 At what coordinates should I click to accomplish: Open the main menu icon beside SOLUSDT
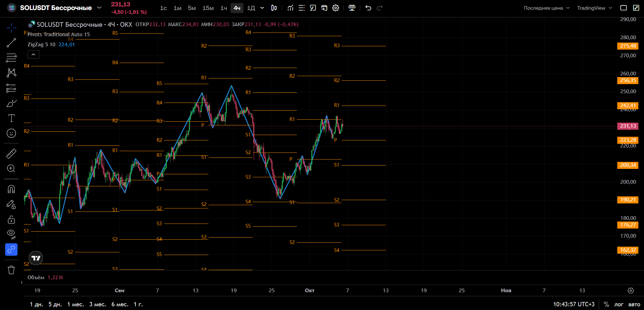pyautogui.click(x=12, y=8)
